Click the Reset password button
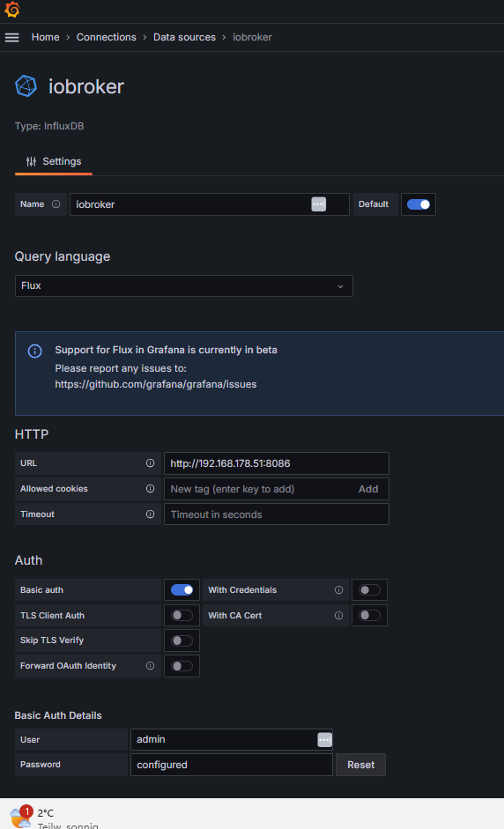Viewport: 504px width, 829px height. point(360,765)
